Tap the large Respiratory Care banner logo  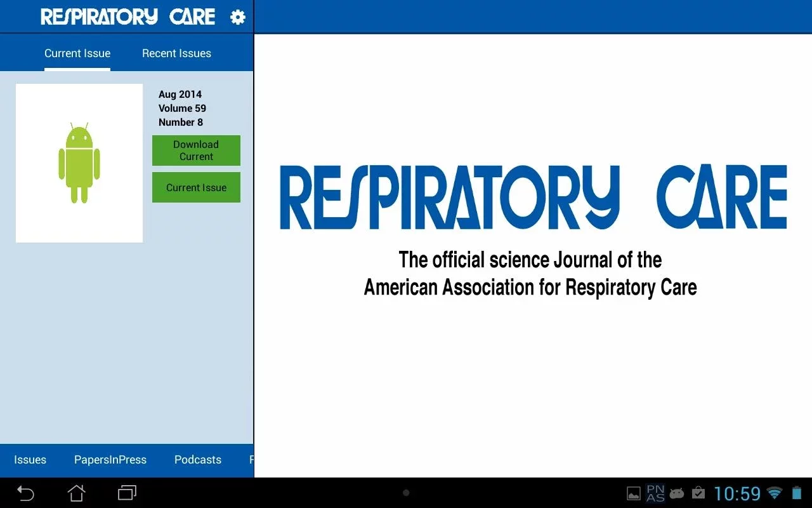[x=534, y=197]
